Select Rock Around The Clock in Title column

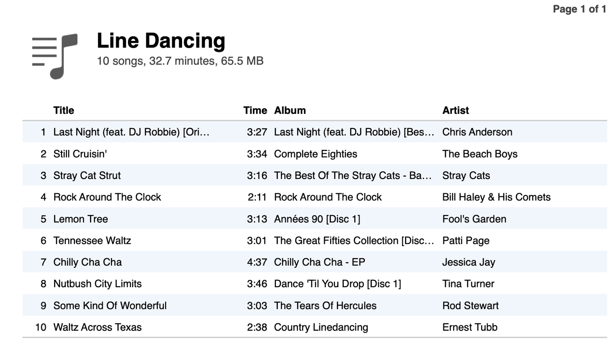[x=107, y=197]
